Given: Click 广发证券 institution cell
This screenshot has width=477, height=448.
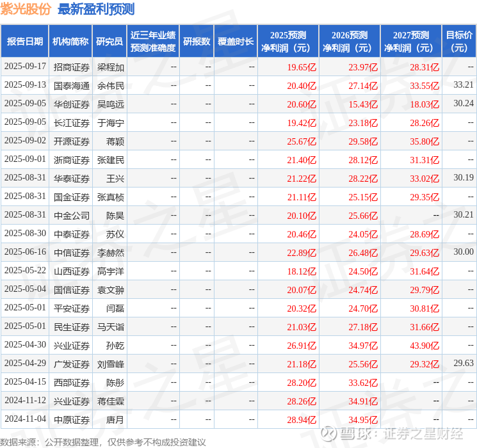Looking at the screenshot, I should pos(72,364).
